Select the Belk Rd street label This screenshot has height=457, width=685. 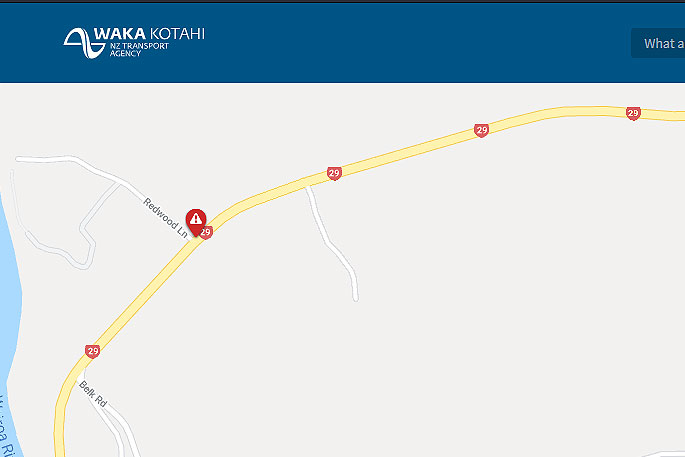point(93,394)
